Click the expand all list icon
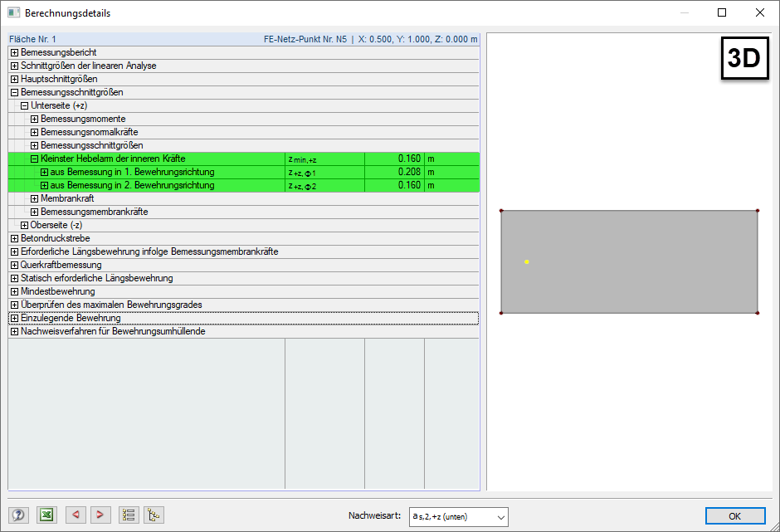Image resolution: width=780 pixels, height=532 pixels. 129,515
